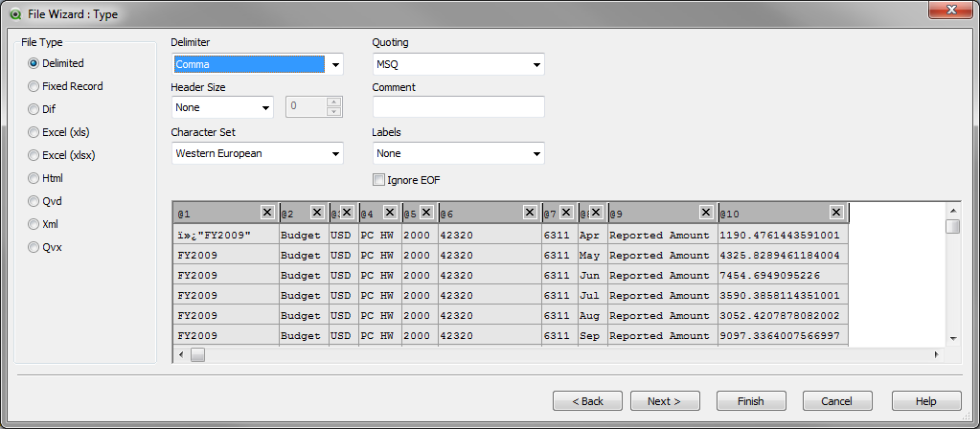980x429 pixels.
Task: Open the Delimiter dropdown showing Comma
Action: tap(258, 64)
